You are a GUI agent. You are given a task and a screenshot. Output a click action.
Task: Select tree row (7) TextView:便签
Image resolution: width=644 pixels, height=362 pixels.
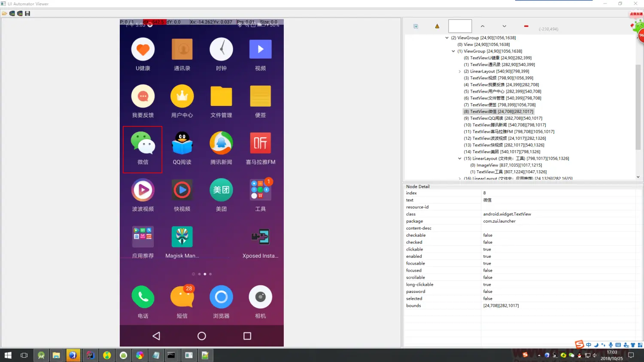click(499, 105)
